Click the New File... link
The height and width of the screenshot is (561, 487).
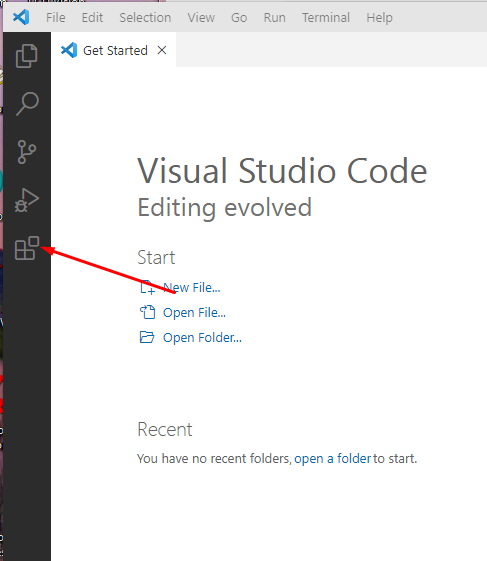192,287
